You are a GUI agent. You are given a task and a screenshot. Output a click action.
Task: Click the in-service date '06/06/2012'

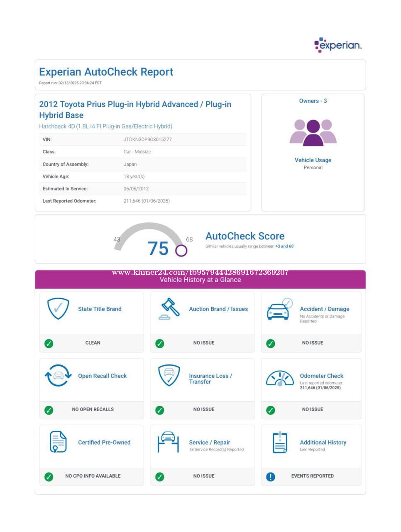tap(136, 189)
